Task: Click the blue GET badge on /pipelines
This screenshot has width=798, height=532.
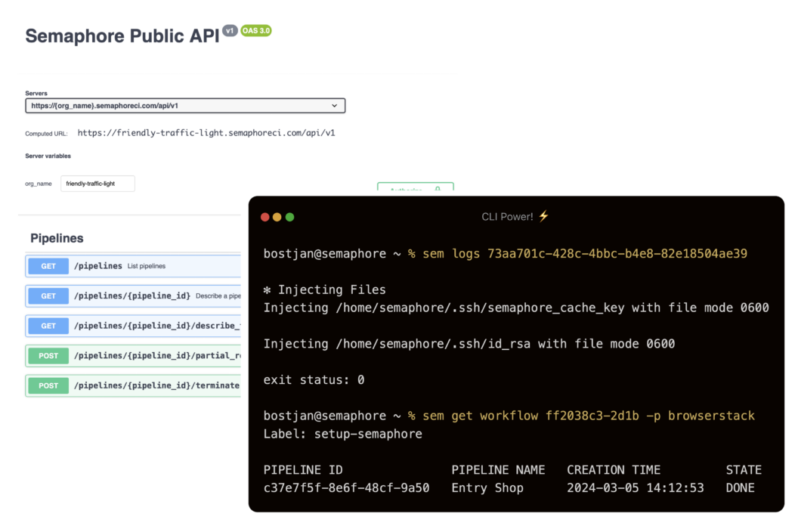Action: (x=48, y=266)
